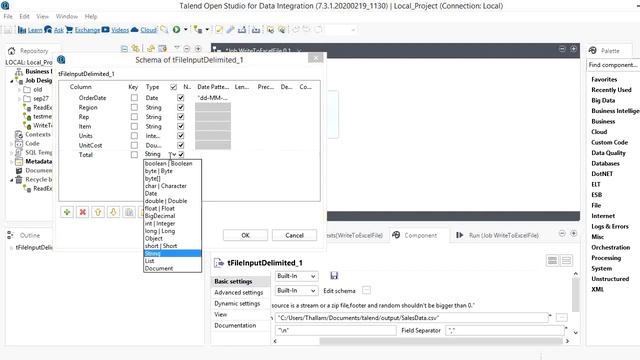Image resolution: width=640 pixels, height=360 pixels.
Task: Click the Learn toolbar icon
Action: click(22, 30)
